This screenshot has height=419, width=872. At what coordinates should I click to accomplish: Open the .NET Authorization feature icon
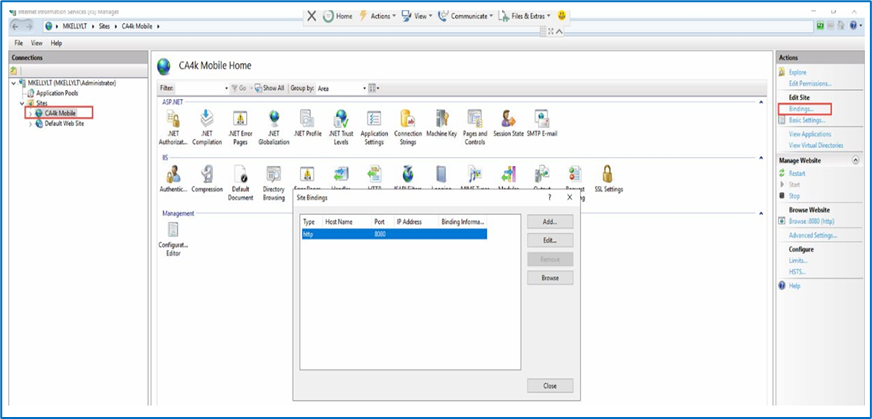[173, 119]
